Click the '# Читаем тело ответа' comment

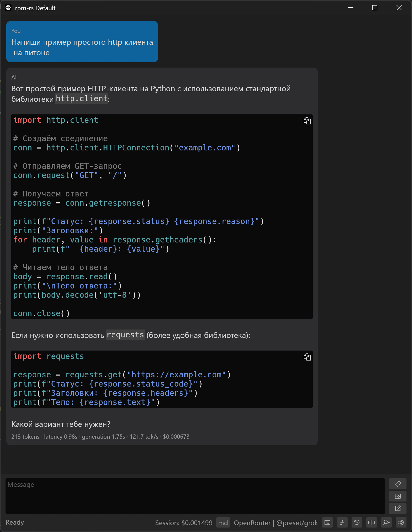coord(60,267)
